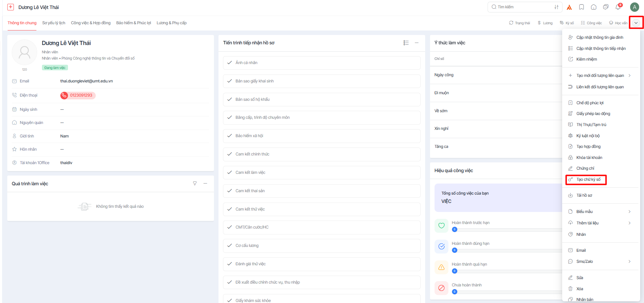Collapse the more actions dropdown arrow
Image resolution: width=644 pixels, height=303 pixels.
click(636, 23)
